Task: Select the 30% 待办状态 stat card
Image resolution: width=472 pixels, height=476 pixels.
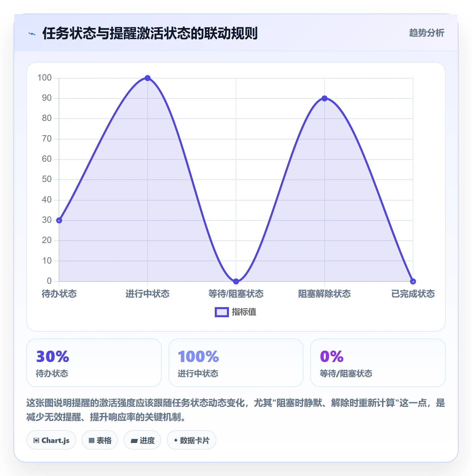Action: point(94,363)
